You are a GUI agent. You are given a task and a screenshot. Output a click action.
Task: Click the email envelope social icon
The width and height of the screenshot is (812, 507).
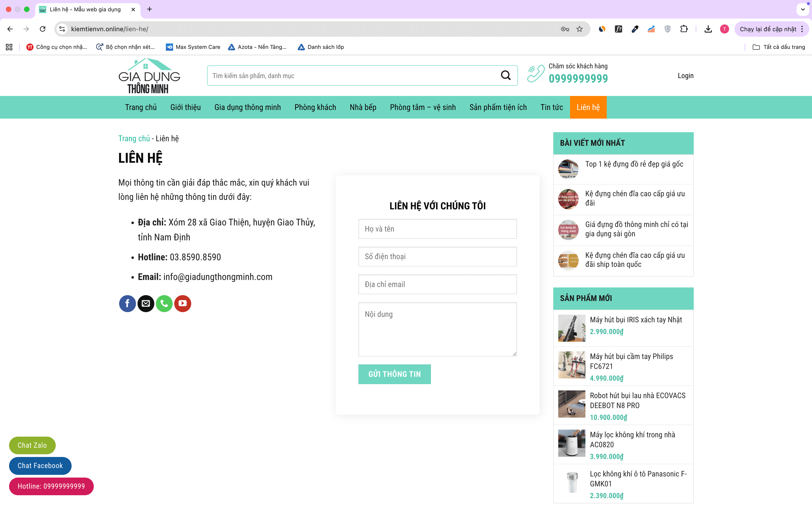tap(146, 304)
